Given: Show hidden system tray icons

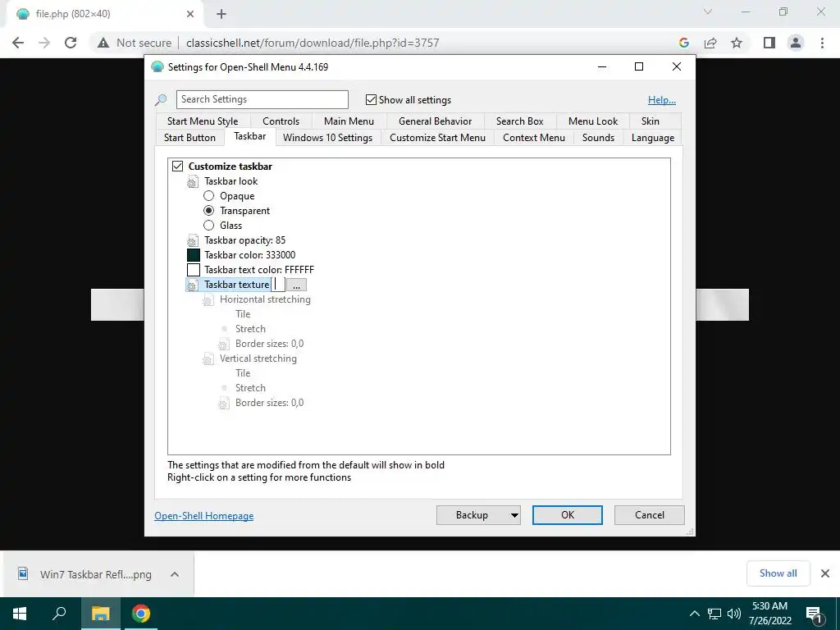Looking at the screenshot, I should (694, 614).
